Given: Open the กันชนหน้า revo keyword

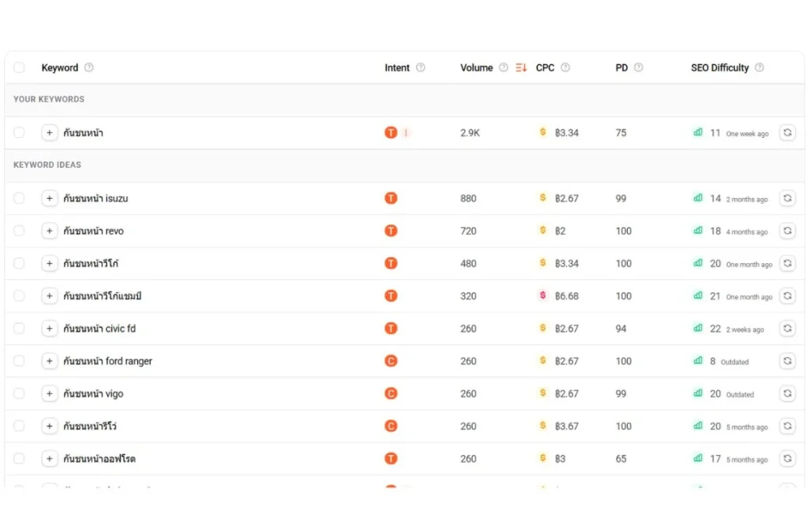Looking at the screenshot, I should (94, 231).
